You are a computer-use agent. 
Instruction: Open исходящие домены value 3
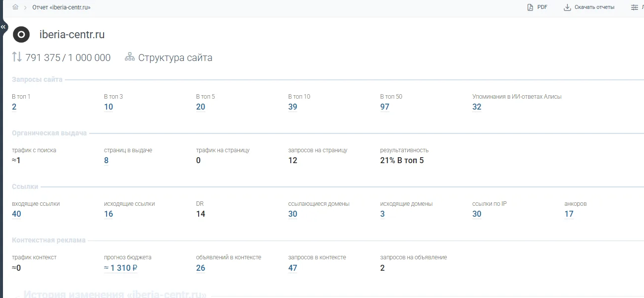[x=382, y=214]
